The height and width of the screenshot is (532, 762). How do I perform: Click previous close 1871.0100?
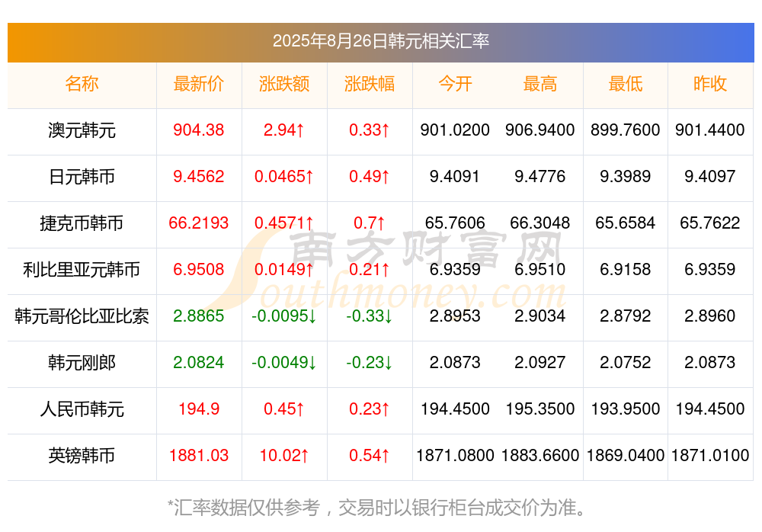(x=710, y=455)
